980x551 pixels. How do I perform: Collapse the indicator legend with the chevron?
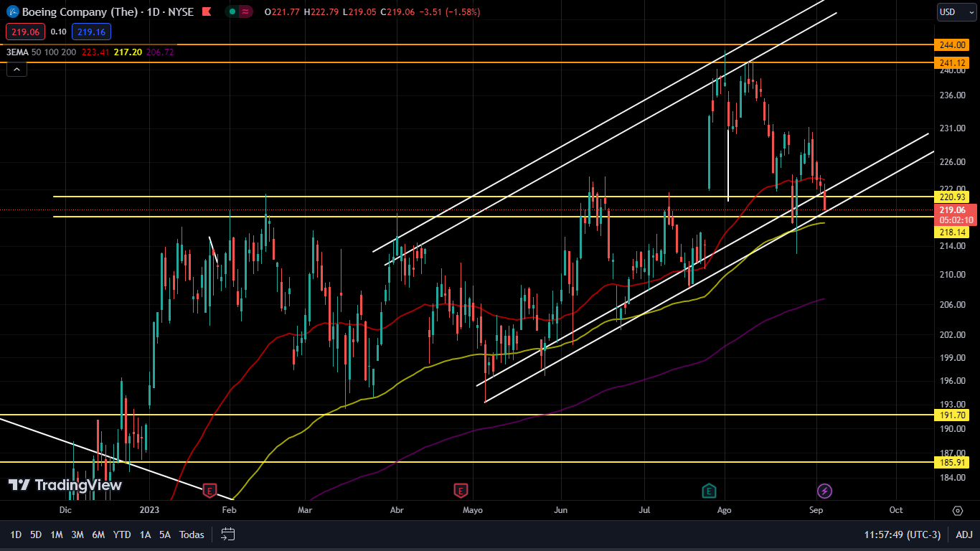tap(17, 69)
